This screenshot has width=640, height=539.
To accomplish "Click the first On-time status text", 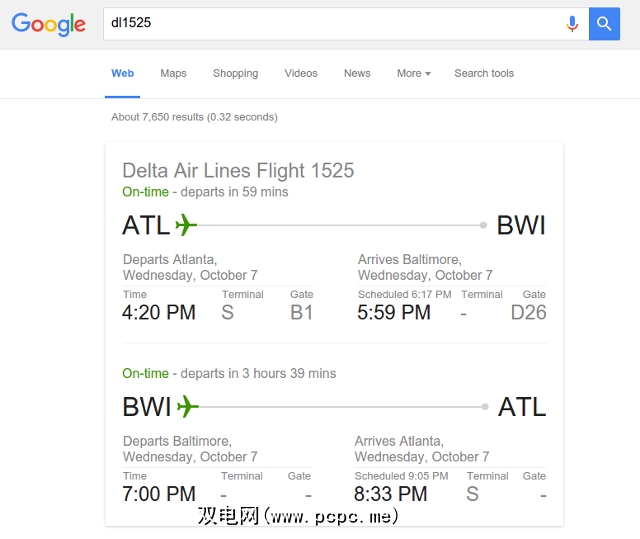I will pyautogui.click(x=145, y=191).
